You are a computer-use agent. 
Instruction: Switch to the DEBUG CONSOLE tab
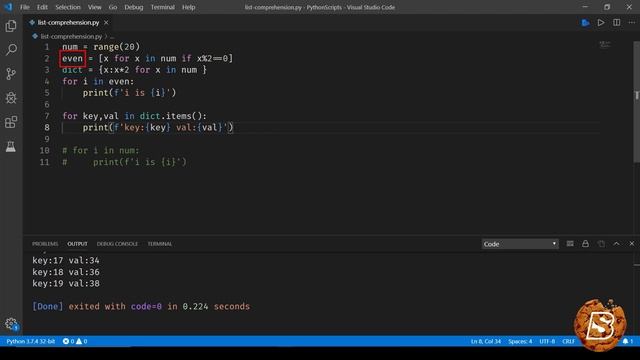117,244
